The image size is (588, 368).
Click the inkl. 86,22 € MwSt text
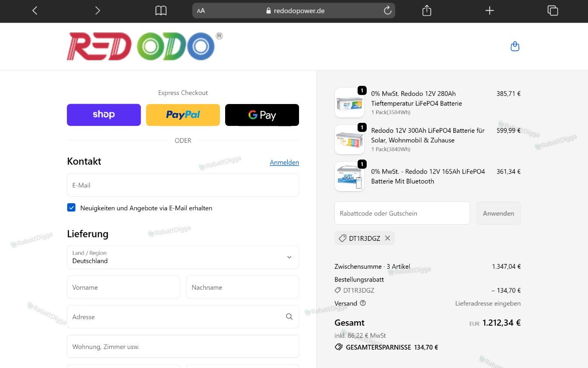[x=360, y=336]
